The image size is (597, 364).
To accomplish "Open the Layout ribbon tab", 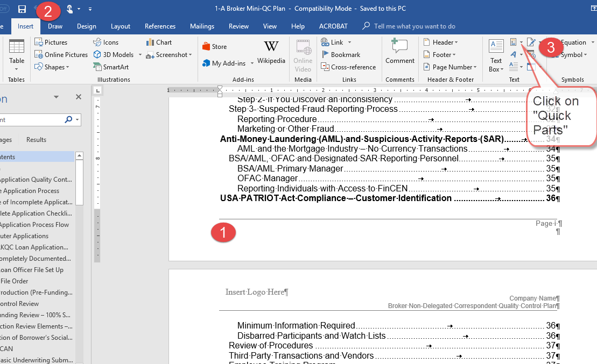I will pos(121,26).
